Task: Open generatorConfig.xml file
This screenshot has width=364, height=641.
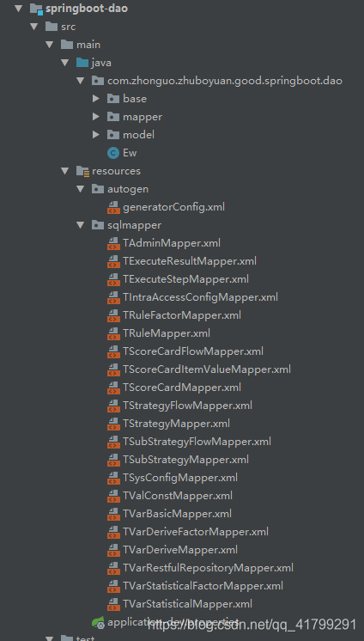Action: tap(173, 207)
